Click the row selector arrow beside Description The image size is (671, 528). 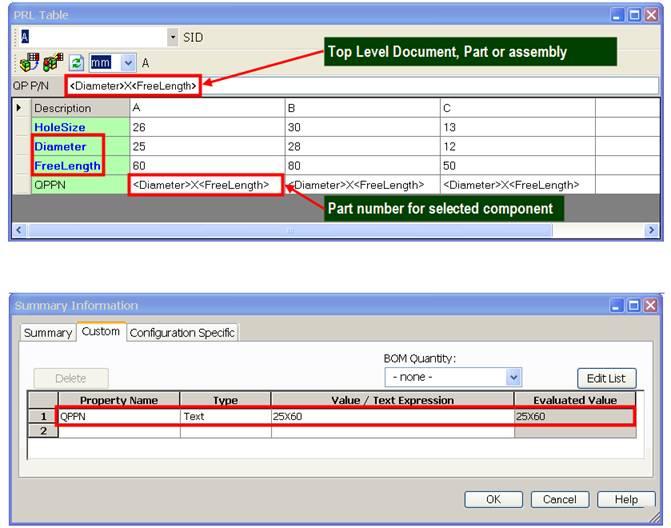click(20, 108)
